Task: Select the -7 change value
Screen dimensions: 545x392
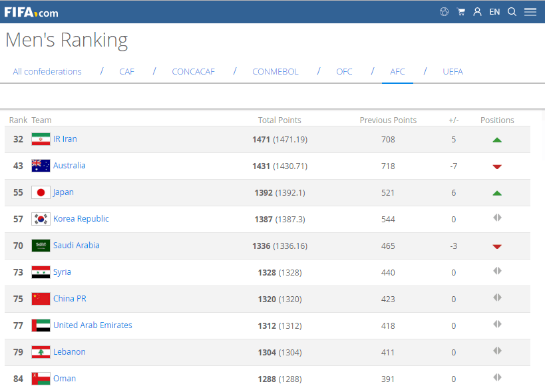Action: tap(454, 166)
